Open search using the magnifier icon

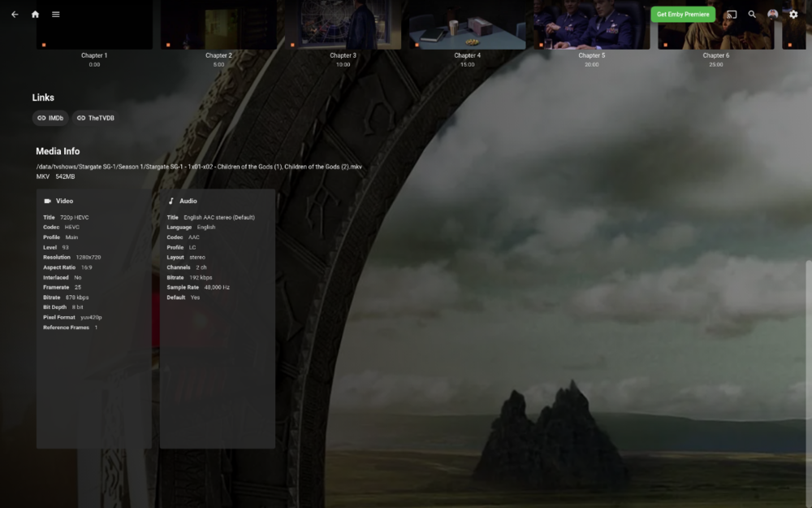coord(753,14)
